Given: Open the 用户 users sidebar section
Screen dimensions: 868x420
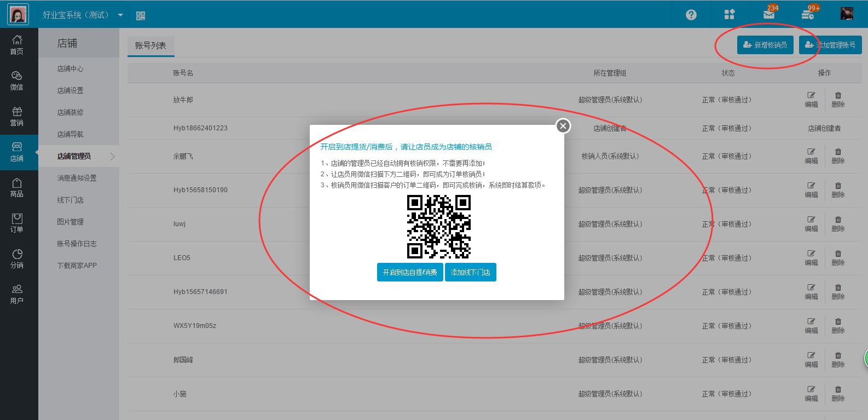Looking at the screenshot, I should (x=17, y=294).
